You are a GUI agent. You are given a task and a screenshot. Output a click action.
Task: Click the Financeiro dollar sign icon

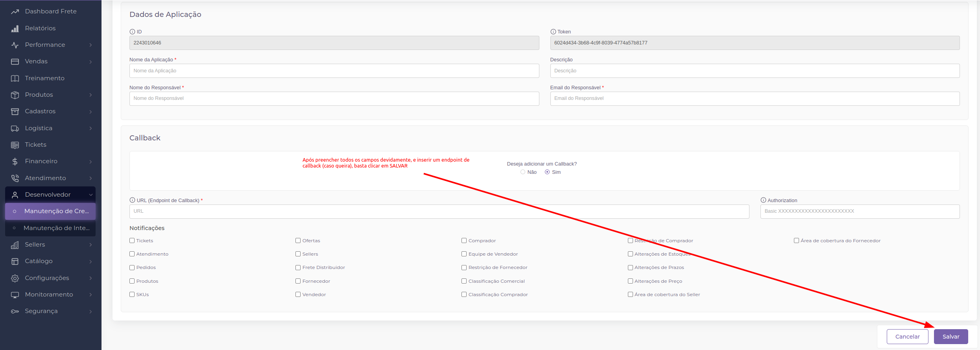point(15,162)
